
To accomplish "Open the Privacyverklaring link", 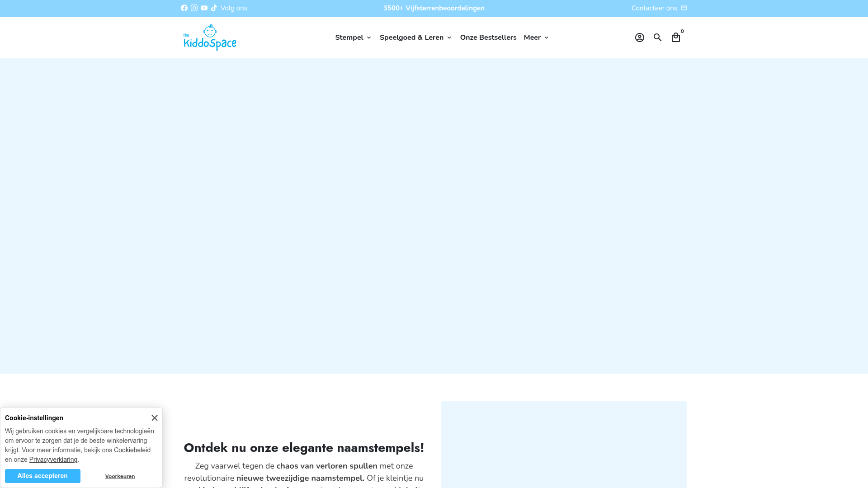I will pyautogui.click(x=53, y=460).
